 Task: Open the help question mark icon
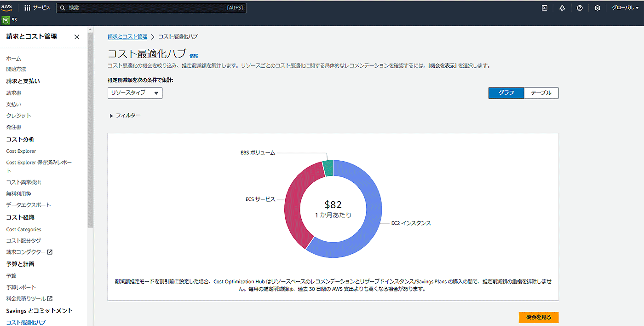580,8
